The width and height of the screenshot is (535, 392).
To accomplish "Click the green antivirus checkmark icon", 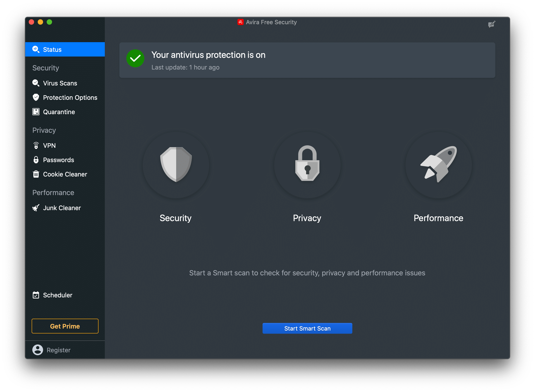I will (135, 58).
